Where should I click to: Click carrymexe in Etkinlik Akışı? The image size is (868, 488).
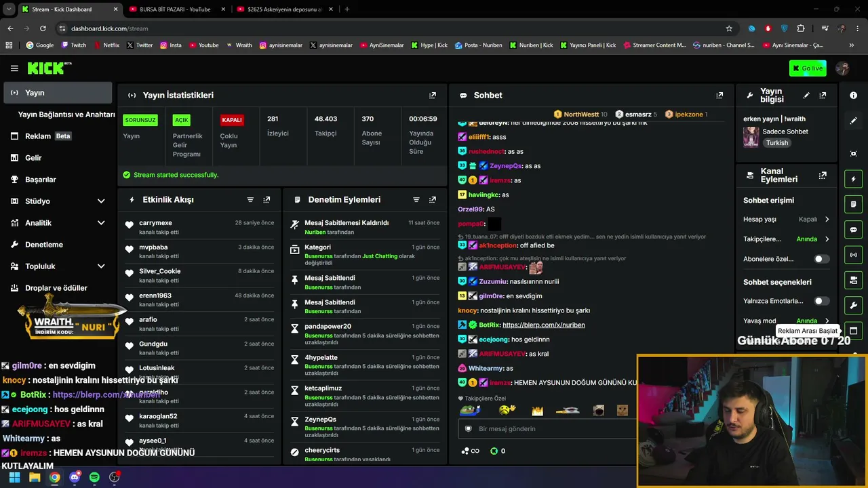coord(155,223)
